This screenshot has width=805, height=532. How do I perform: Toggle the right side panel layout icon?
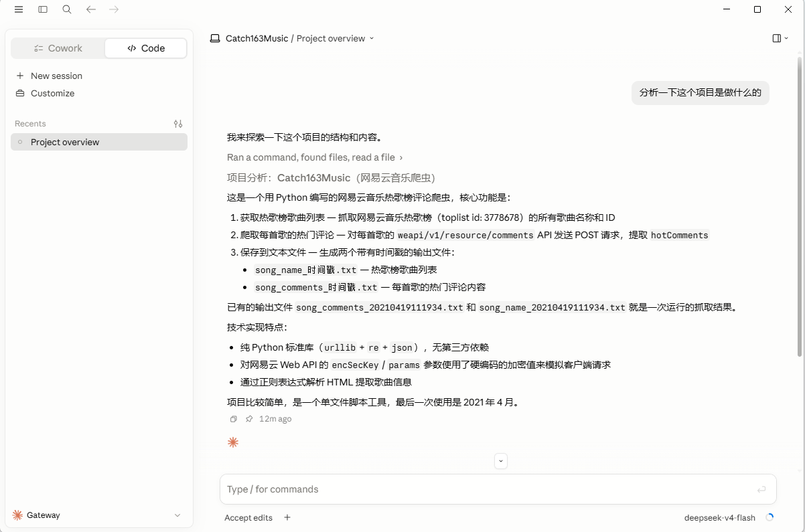click(777, 39)
